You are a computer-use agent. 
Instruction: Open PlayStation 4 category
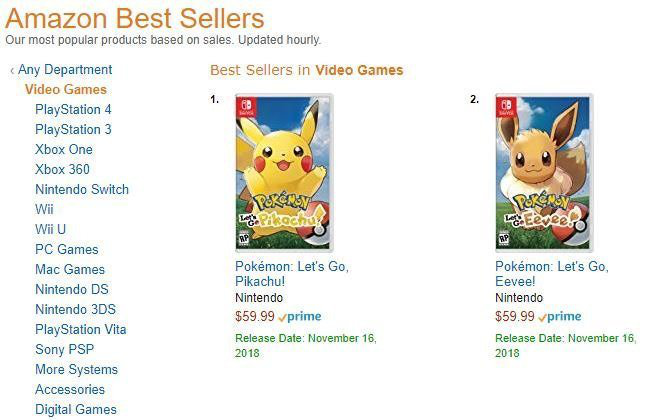point(73,109)
